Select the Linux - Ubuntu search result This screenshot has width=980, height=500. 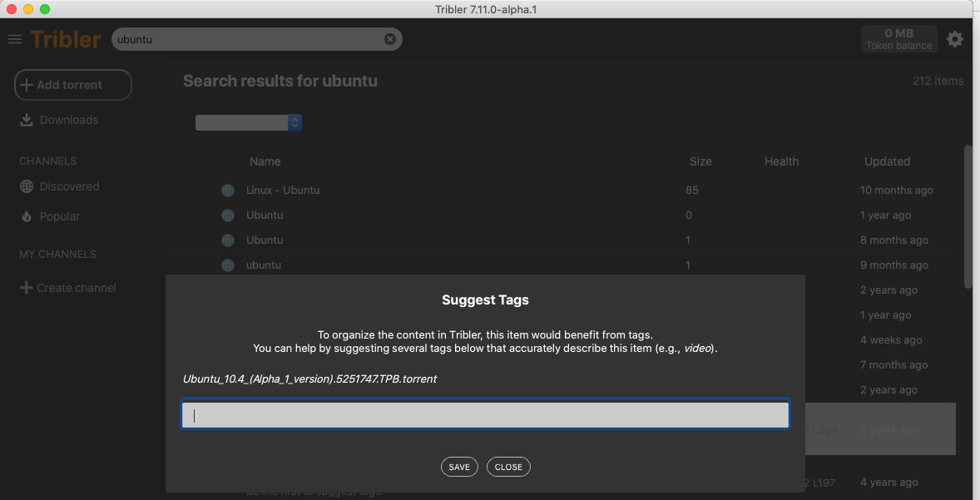(282, 190)
